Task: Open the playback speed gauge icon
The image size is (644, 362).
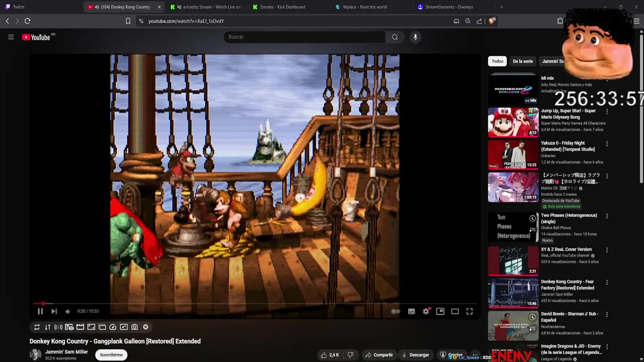Action: tap(113, 327)
